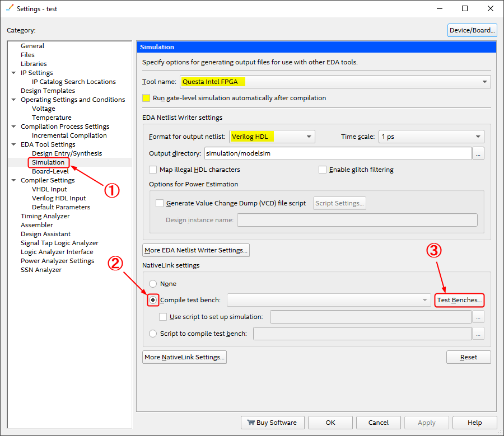The image size is (504, 436).
Task: Select Simulation in the category tree
Action: [48, 162]
